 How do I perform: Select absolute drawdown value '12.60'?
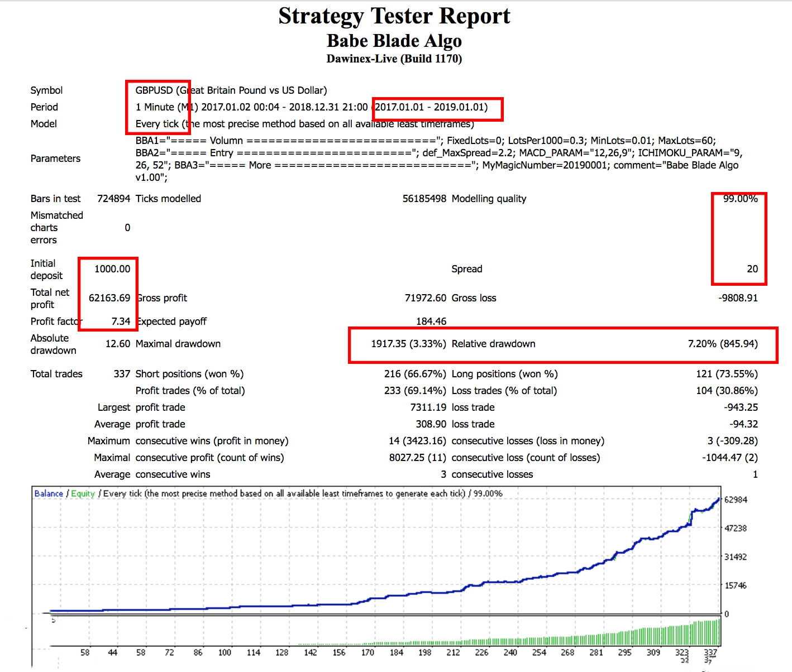pyautogui.click(x=118, y=344)
